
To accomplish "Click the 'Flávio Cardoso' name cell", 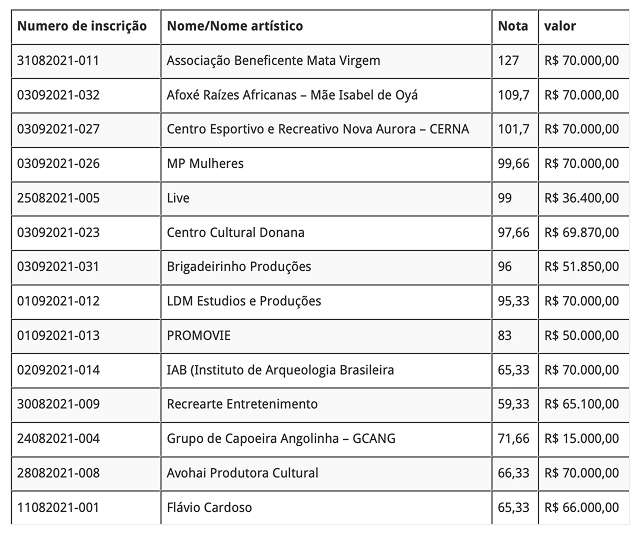I will (x=209, y=508).
